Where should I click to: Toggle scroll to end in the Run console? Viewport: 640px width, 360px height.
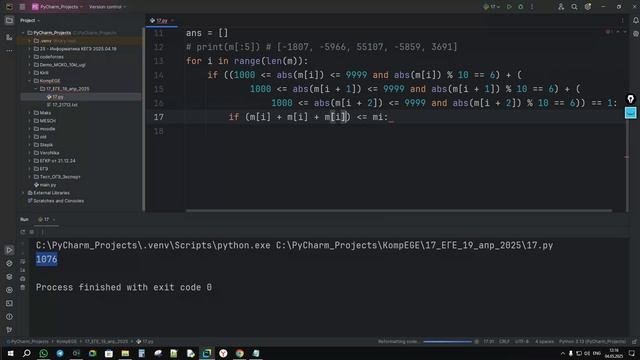(x=23, y=270)
